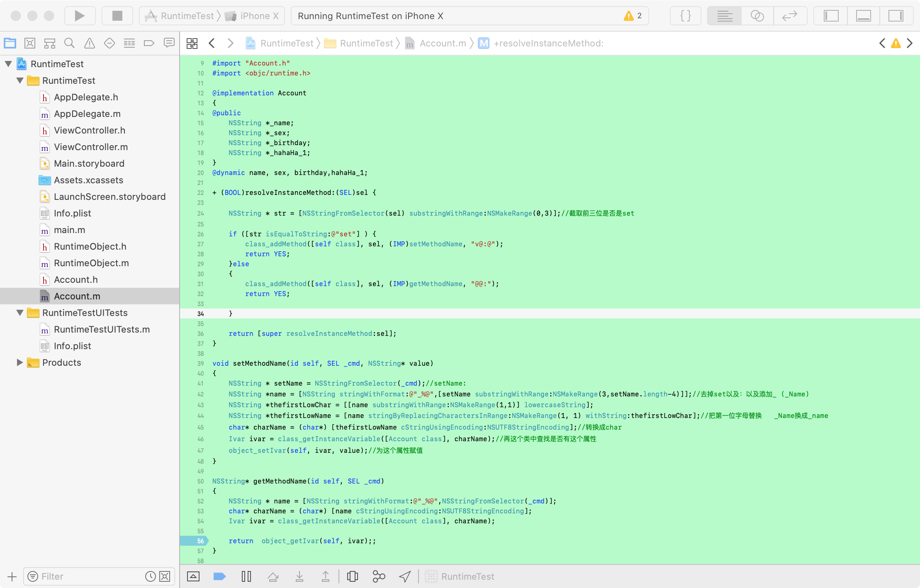Show only recent files filter

pyautogui.click(x=150, y=576)
